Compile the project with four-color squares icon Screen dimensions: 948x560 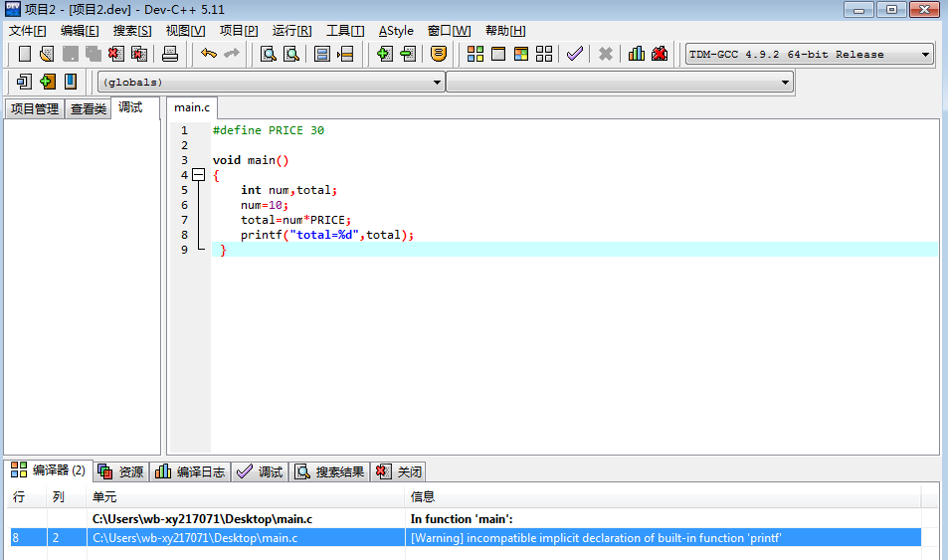point(475,54)
